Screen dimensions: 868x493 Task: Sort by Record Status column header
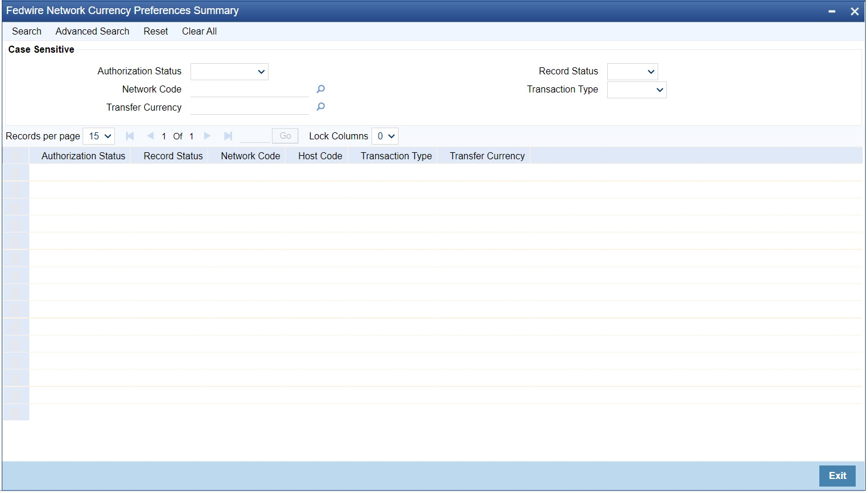point(173,156)
